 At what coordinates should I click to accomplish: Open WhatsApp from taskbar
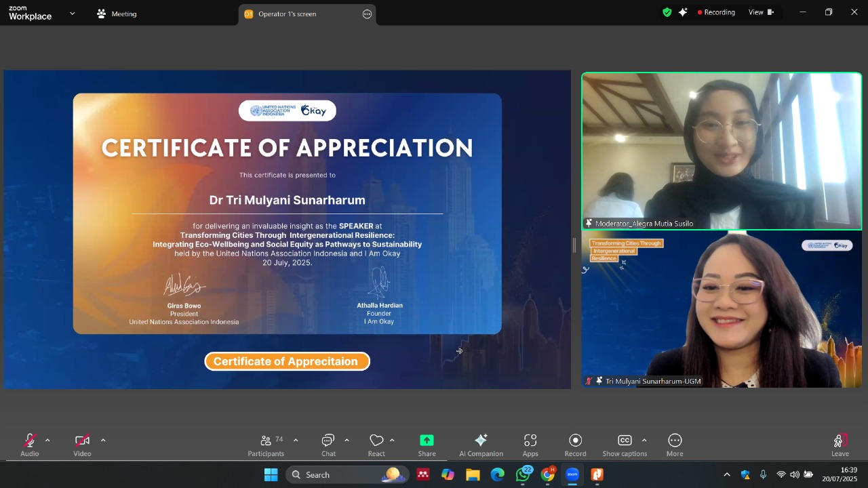pyautogui.click(x=523, y=474)
